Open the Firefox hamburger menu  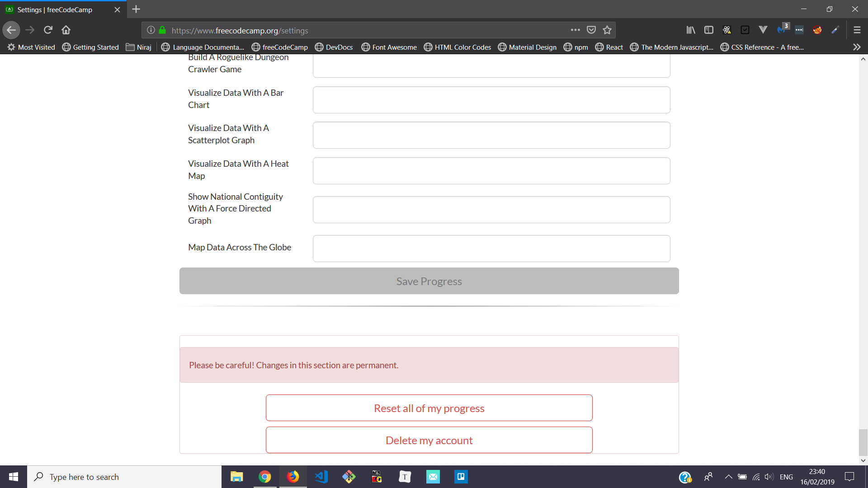[857, 30]
